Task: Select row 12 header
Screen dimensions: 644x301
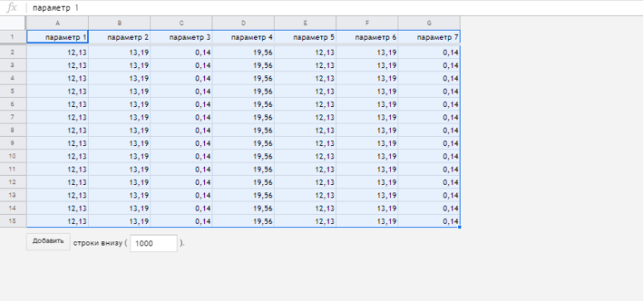Action: point(12,182)
